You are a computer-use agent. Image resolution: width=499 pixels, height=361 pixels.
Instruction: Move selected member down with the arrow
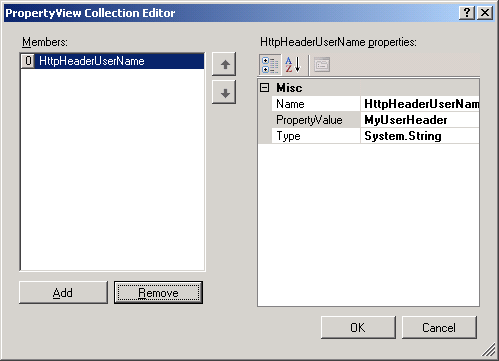(224, 92)
